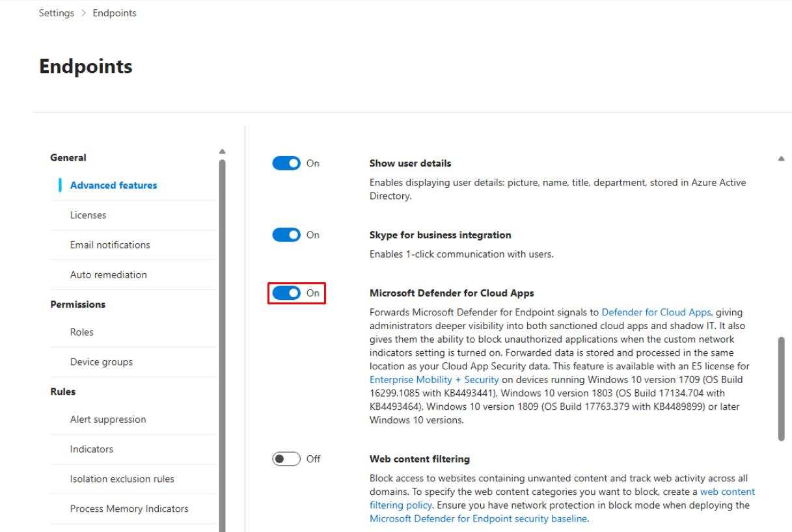Open Isolation exclusion rules
This screenshot has width=792, height=532.
(x=122, y=479)
